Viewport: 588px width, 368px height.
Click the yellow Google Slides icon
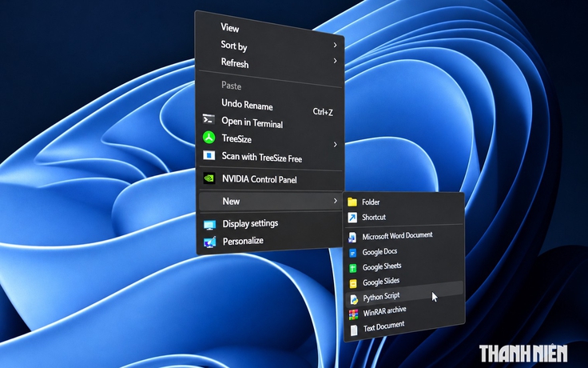pyautogui.click(x=353, y=283)
